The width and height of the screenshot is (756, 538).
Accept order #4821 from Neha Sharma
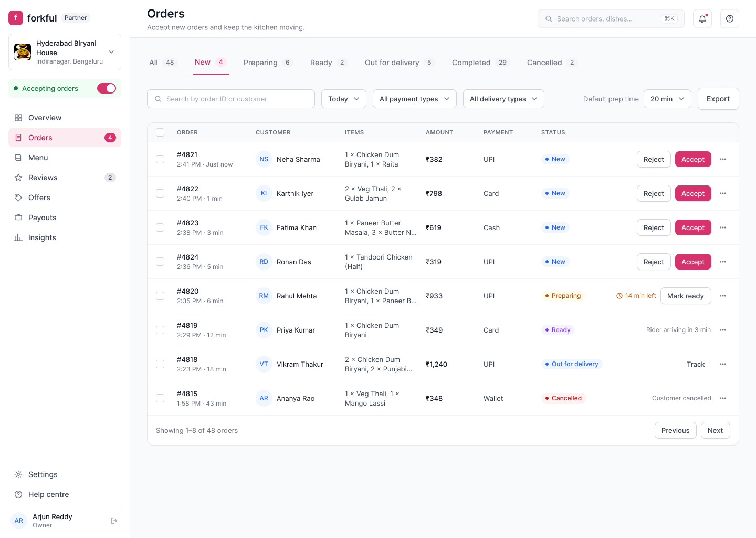693,159
